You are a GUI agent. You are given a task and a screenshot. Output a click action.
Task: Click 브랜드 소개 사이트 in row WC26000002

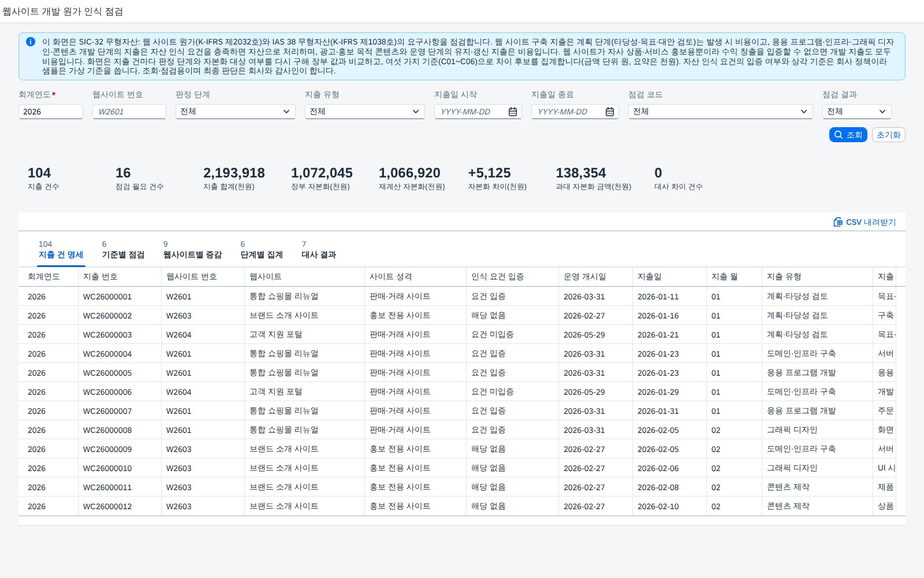pyautogui.click(x=284, y=316)
